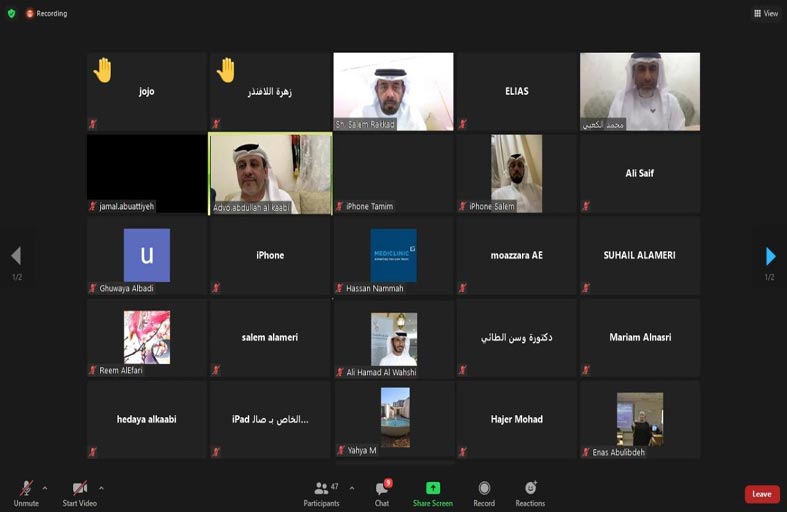This screenshot has width=787, height=512.
Task: Open the View layout menu
Action: (x=766, y=14)
